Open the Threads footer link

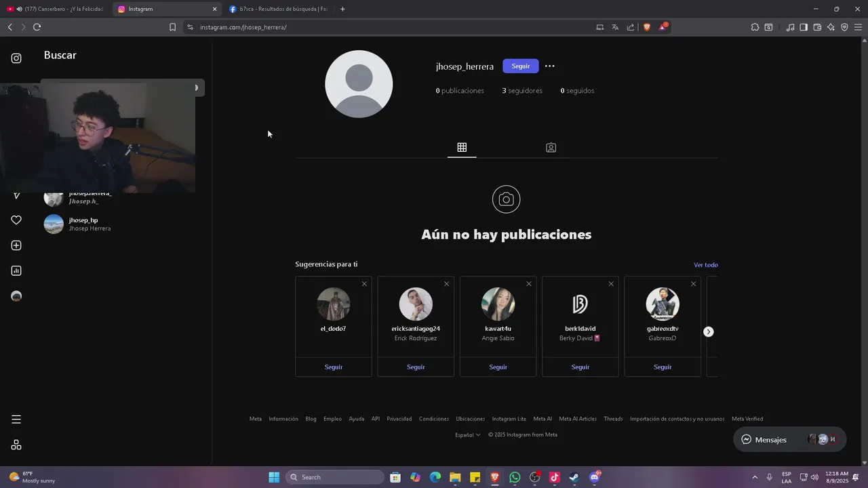coord(613,419)
